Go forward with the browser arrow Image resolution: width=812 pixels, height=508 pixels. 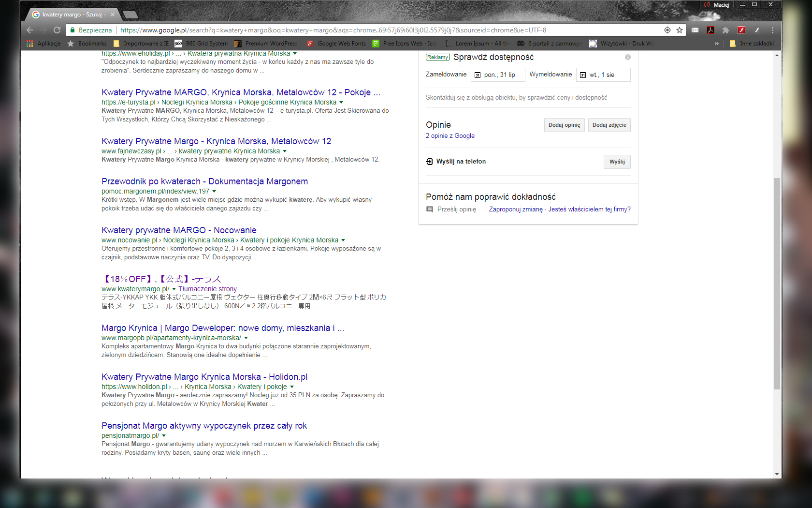pyautogui.click(x=43, y=30)
